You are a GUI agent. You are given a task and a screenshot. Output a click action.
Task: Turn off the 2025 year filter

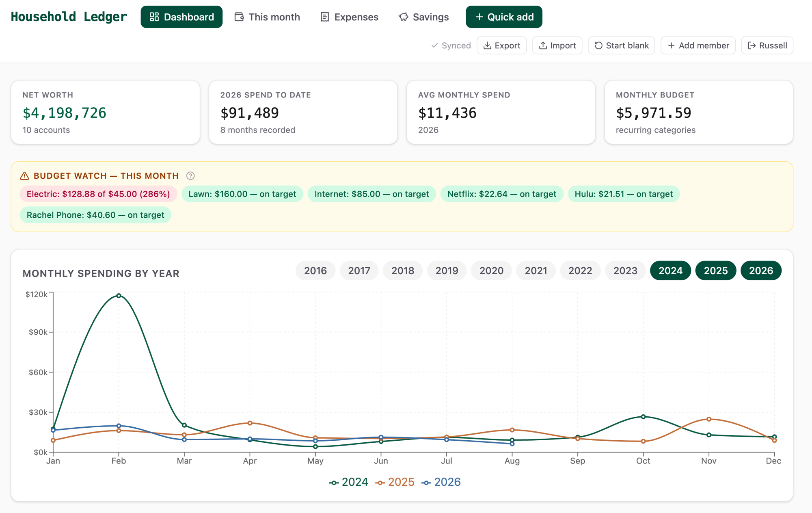click(x=716, y=271)
